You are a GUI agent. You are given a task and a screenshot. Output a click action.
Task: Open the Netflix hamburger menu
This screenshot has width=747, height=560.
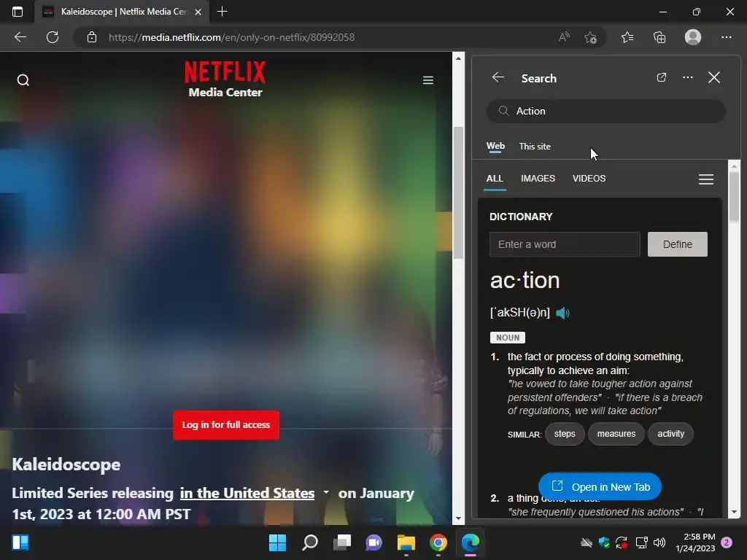tap(427, 80)
